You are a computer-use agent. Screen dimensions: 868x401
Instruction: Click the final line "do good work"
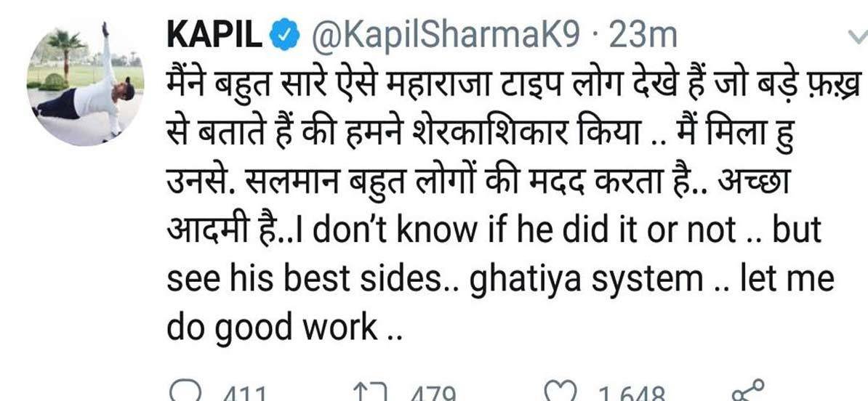pyautogui.click(x=272, y=328)
